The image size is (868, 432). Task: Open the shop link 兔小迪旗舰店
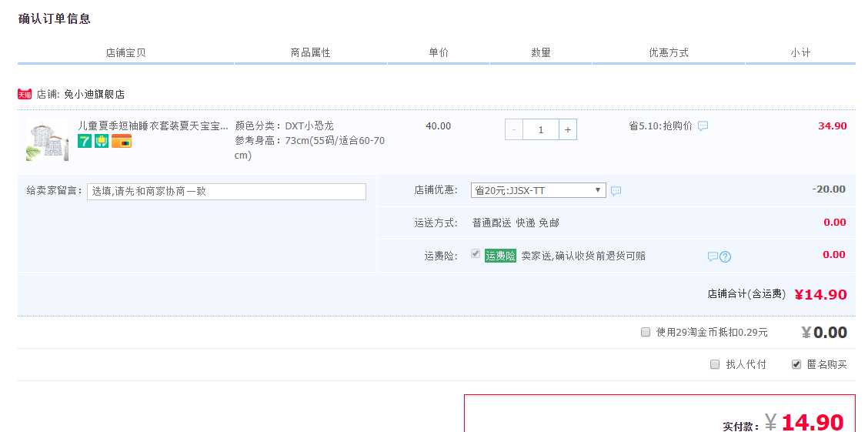pos(94,94)
